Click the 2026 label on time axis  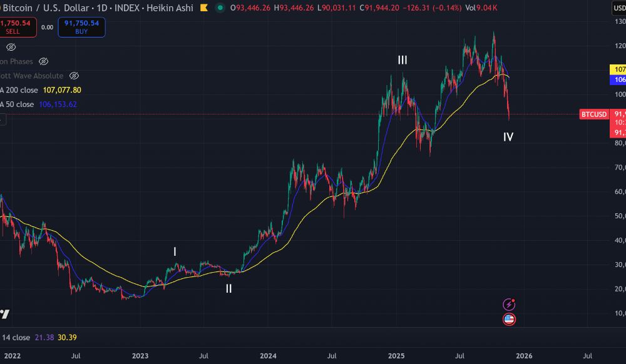pos(524,356)
